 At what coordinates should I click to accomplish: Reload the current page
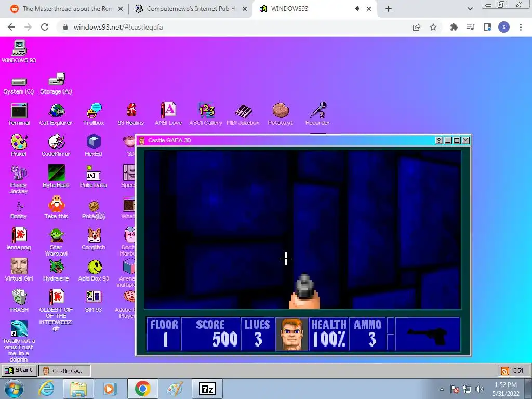[45, 27]
